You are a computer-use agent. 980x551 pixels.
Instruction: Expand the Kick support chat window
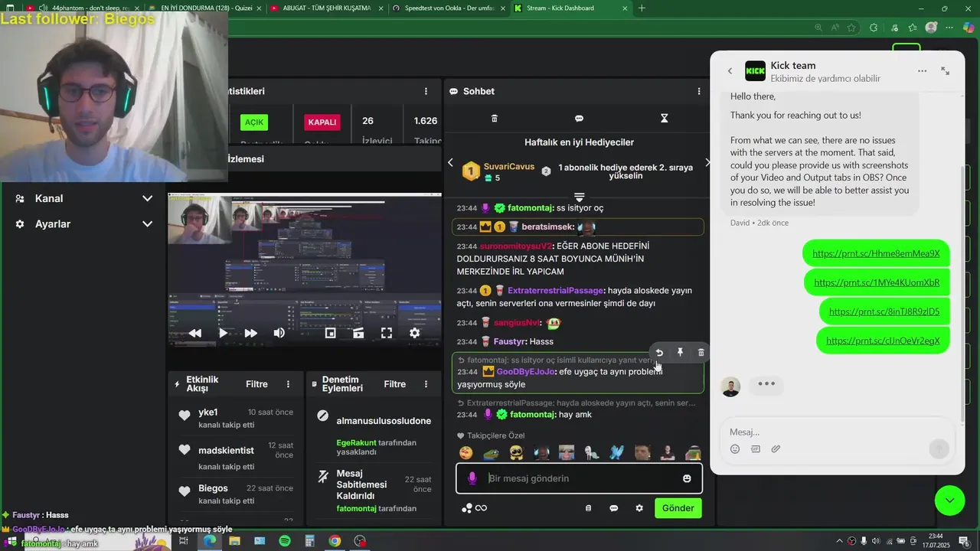pos(945,71)
